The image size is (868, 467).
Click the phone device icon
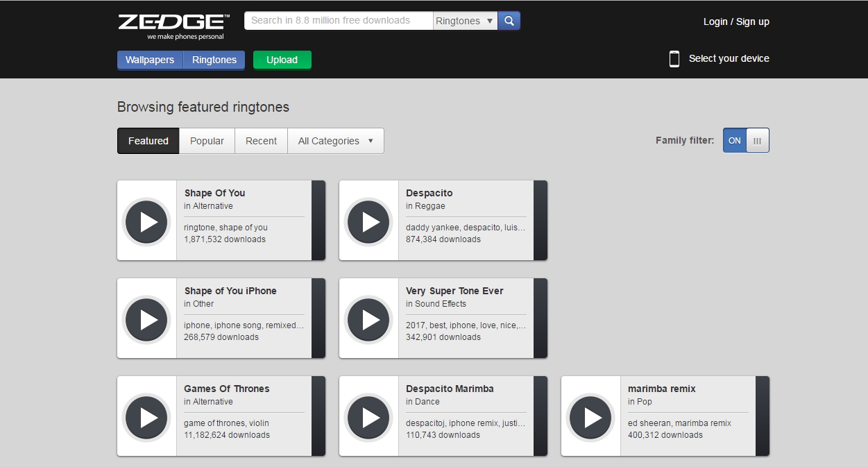pyautogui.click(x=674, y=59)
